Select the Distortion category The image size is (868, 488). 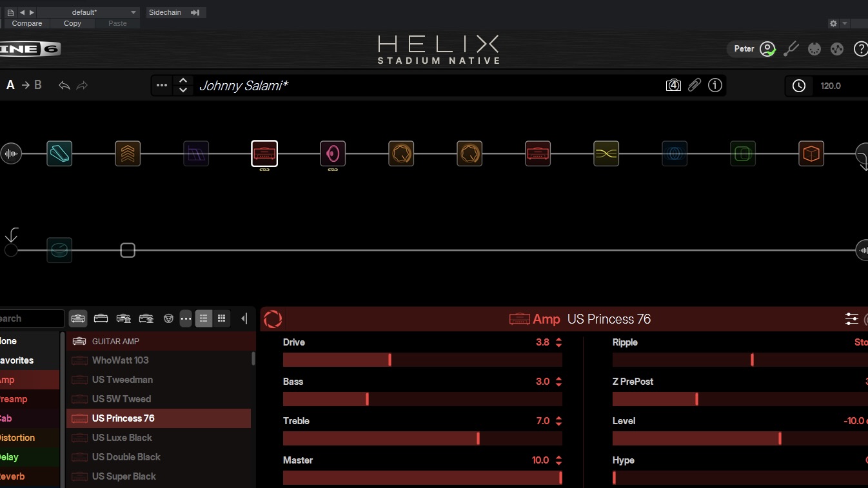tap(30, 438)
